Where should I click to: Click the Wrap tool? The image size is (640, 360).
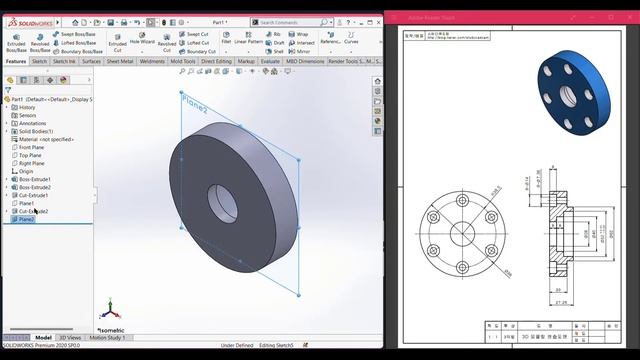(298, 34)
